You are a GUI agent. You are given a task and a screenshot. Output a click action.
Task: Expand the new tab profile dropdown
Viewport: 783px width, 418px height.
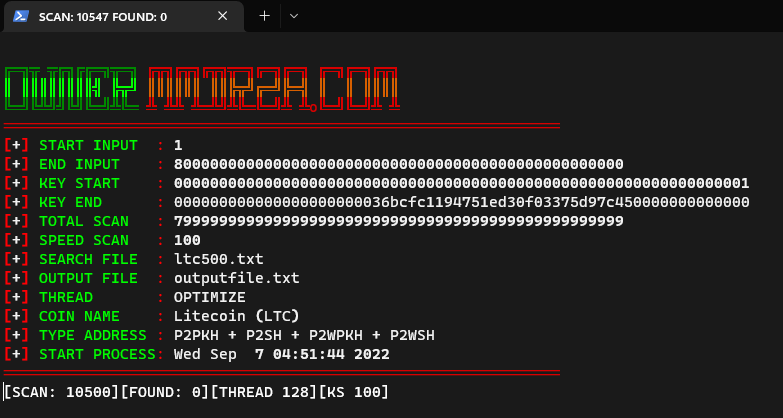coord(293,16)
